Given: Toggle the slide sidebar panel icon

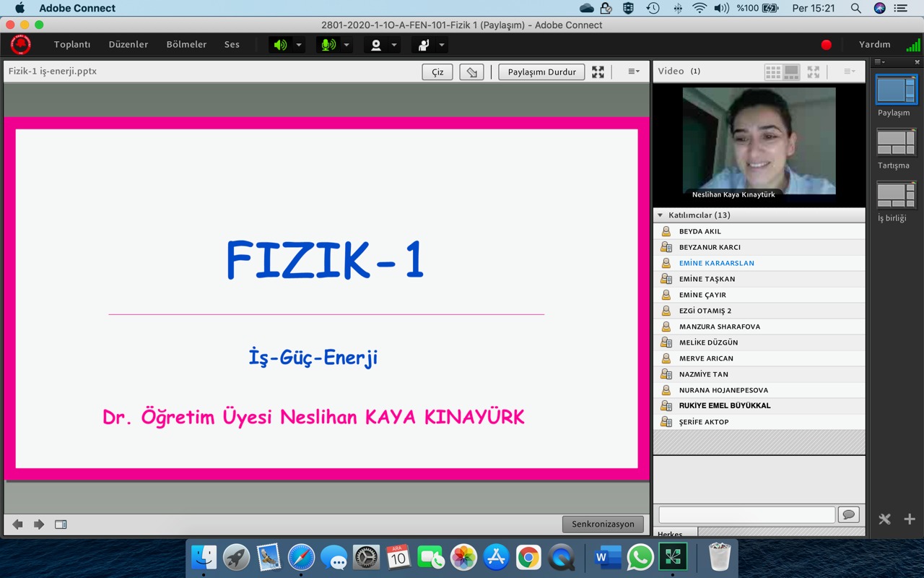Looking at the screenshot, I should click(x=61, y=525).
